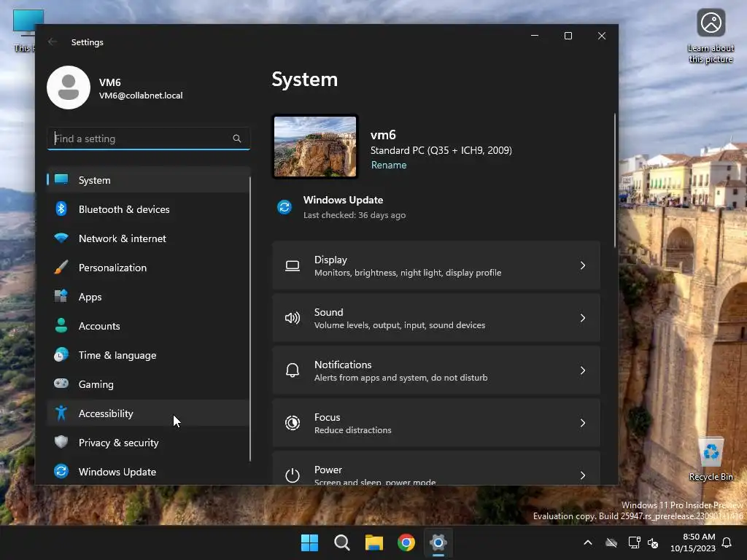Click the main panel vertical scrollbar

[614, 180]
